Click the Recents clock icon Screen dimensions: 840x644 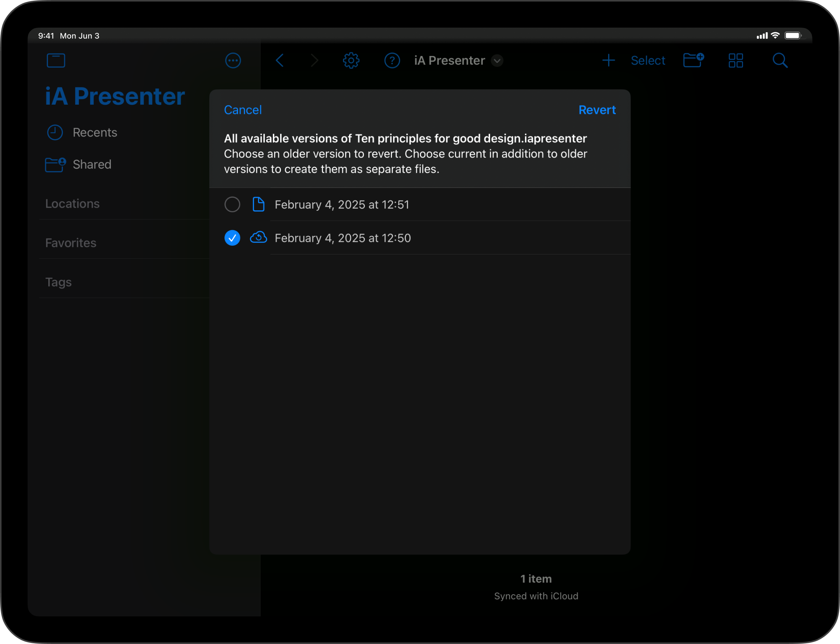[55, 133]
